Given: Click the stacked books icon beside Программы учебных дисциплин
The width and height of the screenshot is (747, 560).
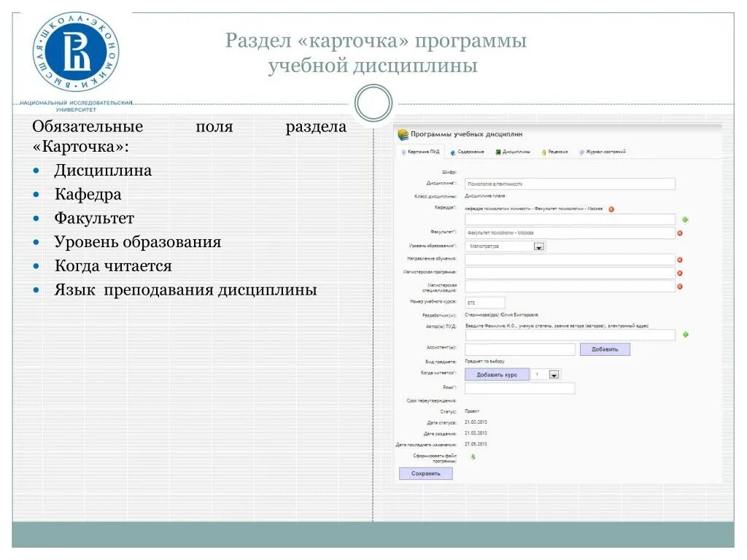Looking at the screenshot, I should [403, 135].
